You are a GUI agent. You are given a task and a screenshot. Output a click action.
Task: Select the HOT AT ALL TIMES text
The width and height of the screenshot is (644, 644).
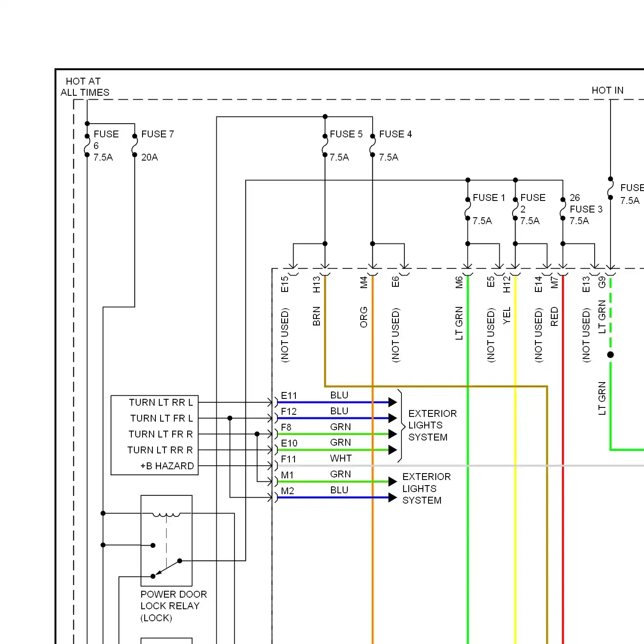coord(85,87)
